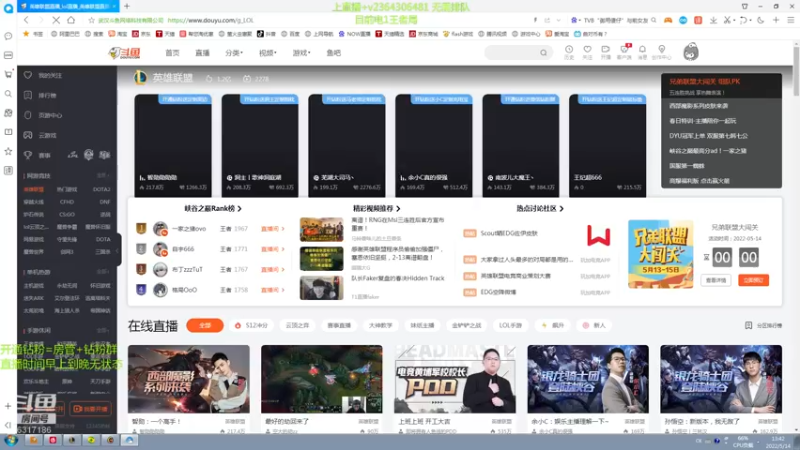Open a new browser tab with plus
800x450 pixels.
click(127, 6)
